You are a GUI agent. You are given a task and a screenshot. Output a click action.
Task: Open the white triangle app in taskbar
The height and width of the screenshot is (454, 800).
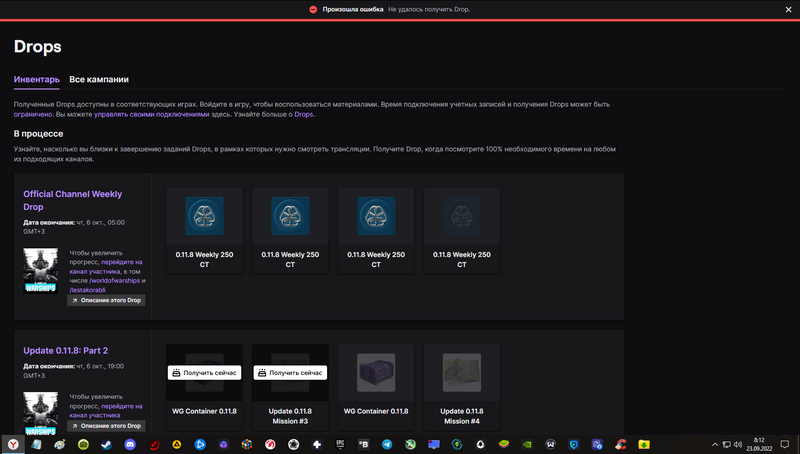[x=480, y=444]
